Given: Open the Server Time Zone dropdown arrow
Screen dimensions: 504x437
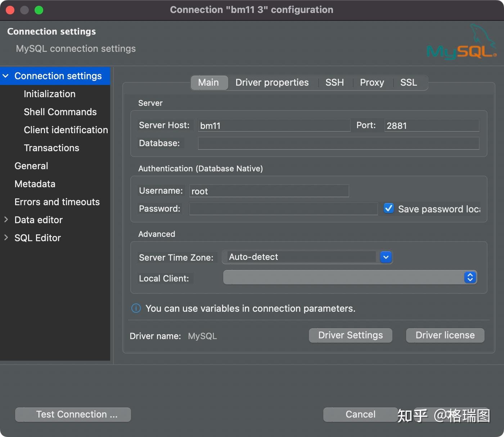Looking at the screenshot, I should click(386, 257).
